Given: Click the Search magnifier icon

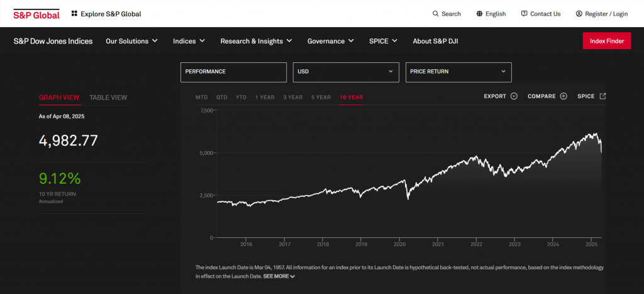Looking at the screenshot, I should [436, 14].
